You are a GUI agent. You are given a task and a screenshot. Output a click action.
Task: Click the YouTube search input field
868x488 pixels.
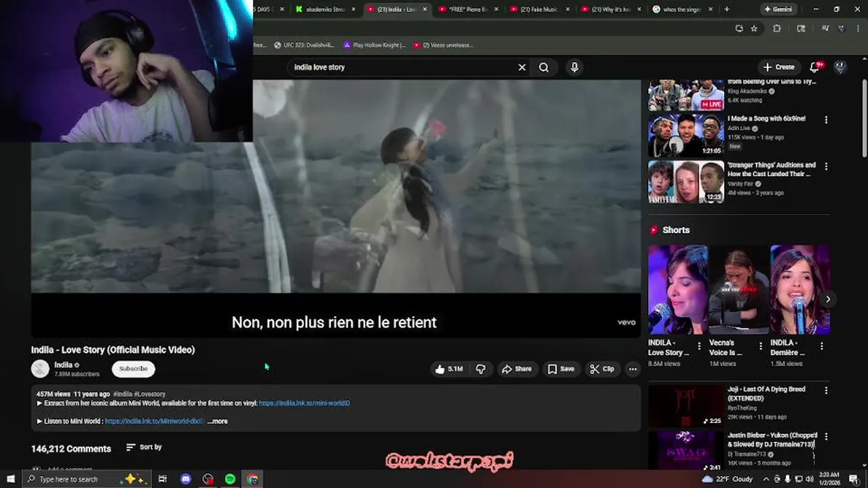pyautogui.click(x=400, y=67)
